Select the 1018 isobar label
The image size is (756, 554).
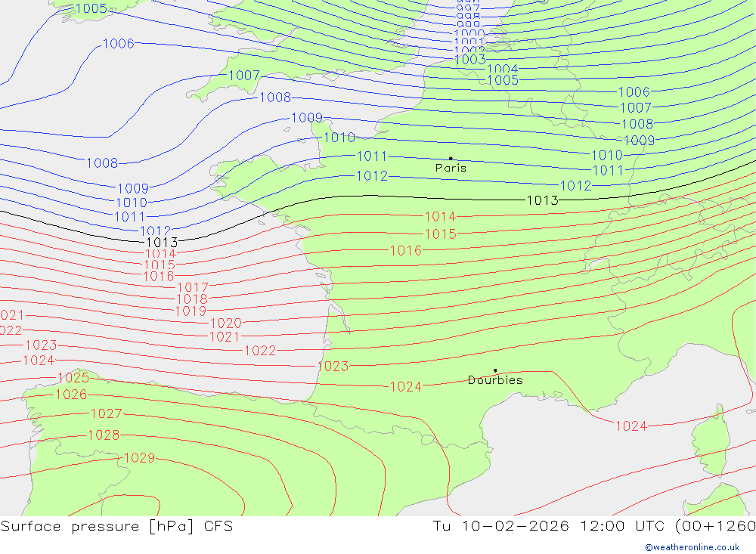(192, 299)
